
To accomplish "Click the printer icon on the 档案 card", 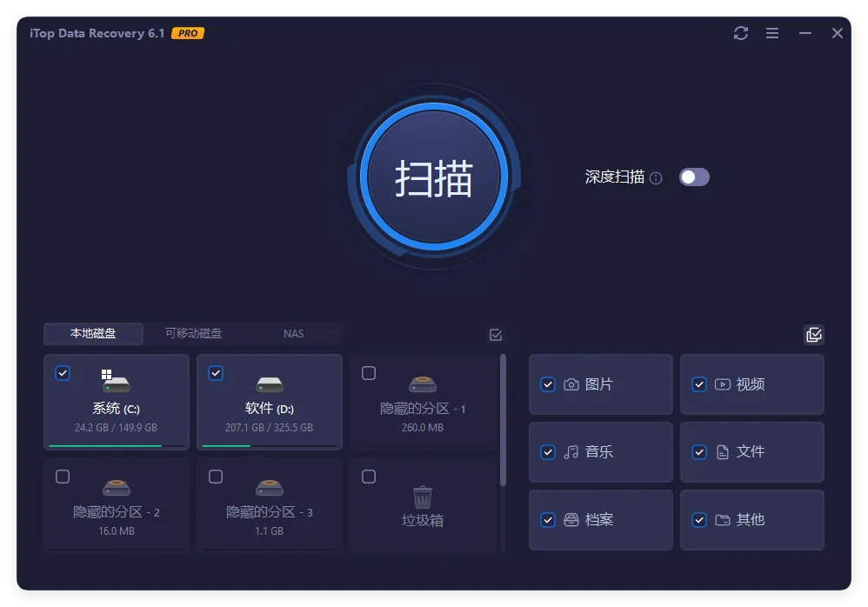I will coord(570,520).
